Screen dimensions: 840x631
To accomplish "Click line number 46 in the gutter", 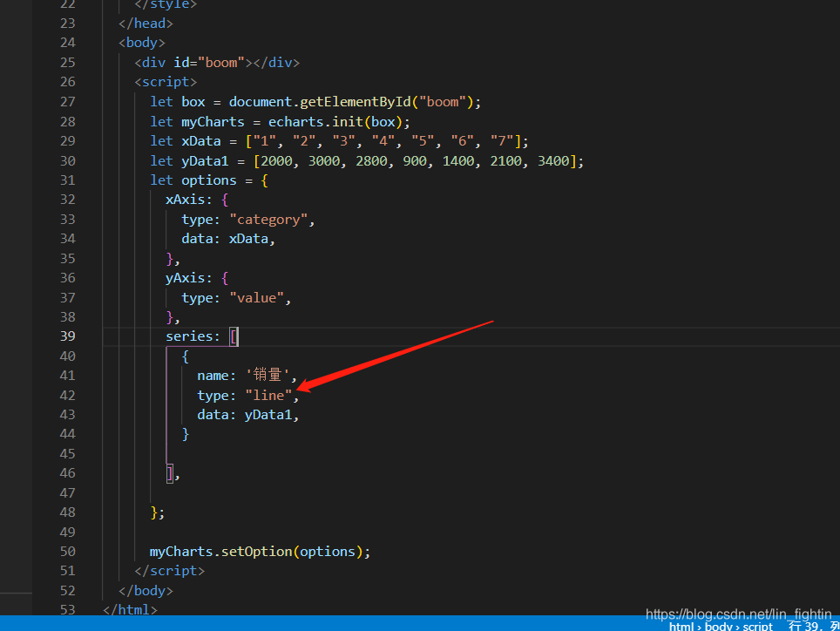I will 67,473.
